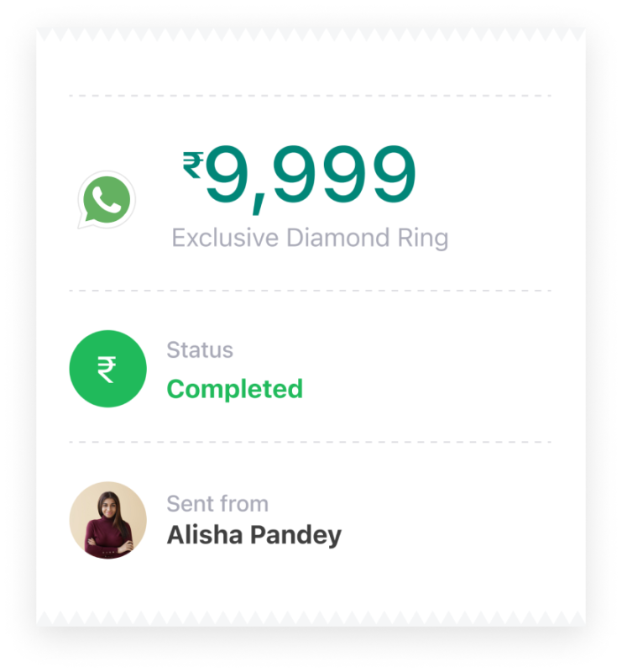Select the word Exclusive in the description
622x672 pixels.
click(x=225, y=238)
